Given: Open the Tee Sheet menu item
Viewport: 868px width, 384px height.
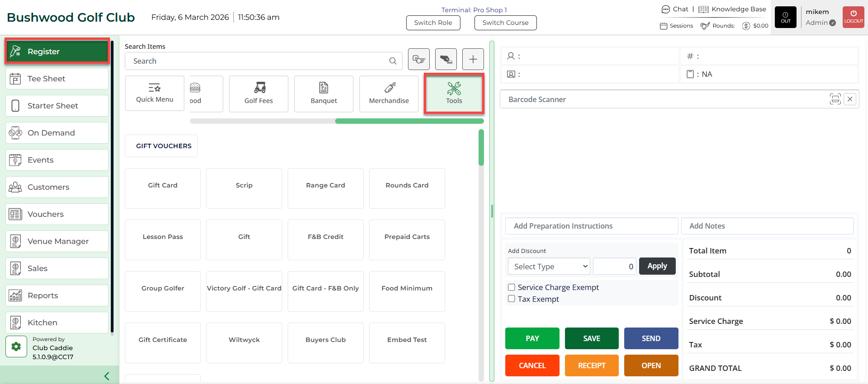Looking at the screenshot, I should click(57, 79).
